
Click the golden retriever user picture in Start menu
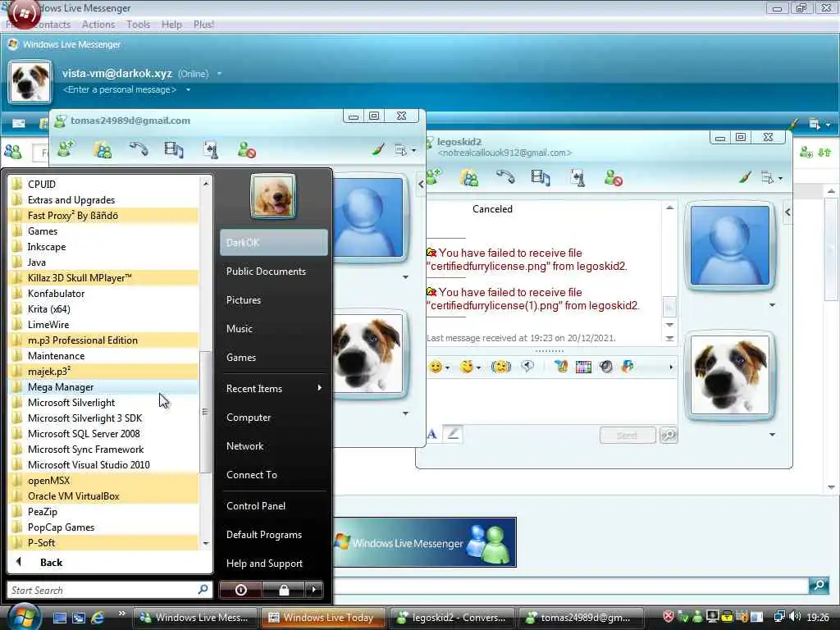tap(272, 196)
